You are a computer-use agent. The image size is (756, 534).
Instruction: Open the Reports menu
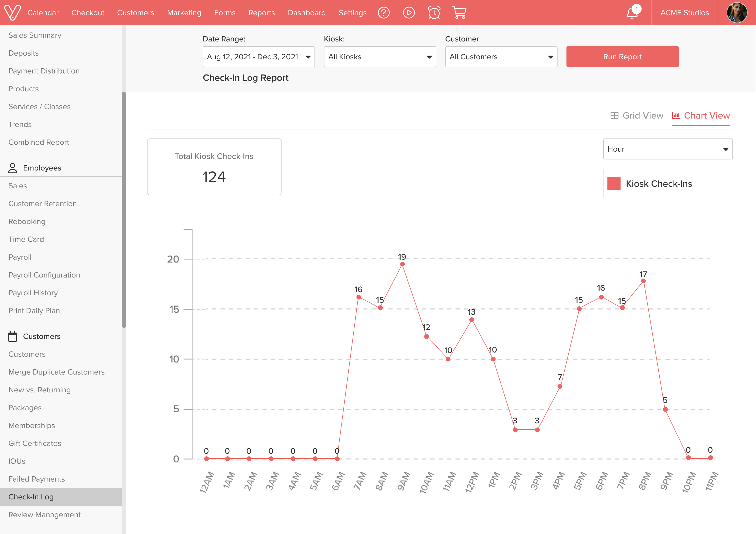(x=261, y=13)
